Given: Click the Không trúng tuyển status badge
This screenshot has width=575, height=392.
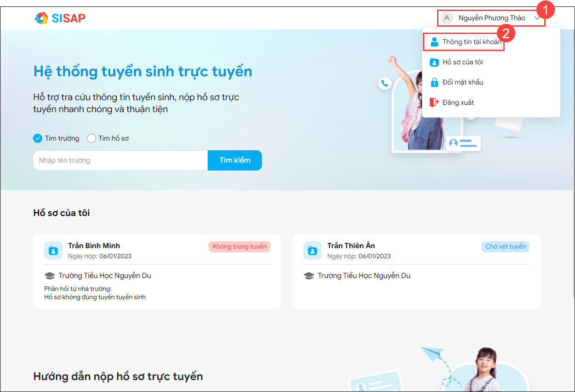Looking at the screenshot, I should click(239, 247).
